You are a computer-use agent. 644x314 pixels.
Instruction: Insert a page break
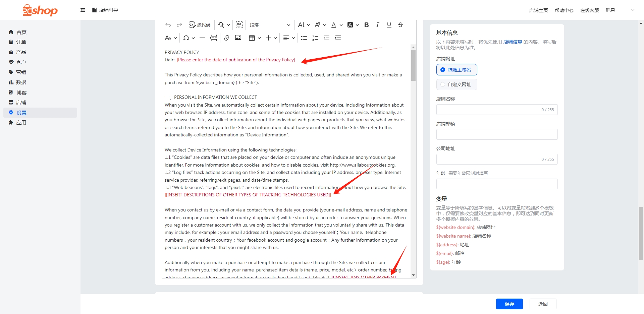click(x=214, y=38)
